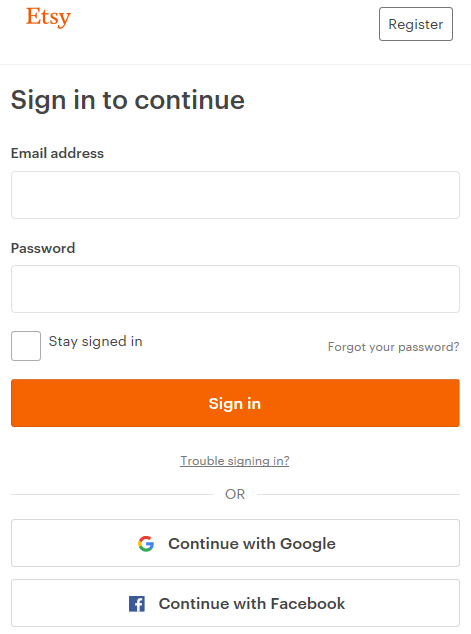
Task: Click the Etsy logo
Action: pos(49,18)
